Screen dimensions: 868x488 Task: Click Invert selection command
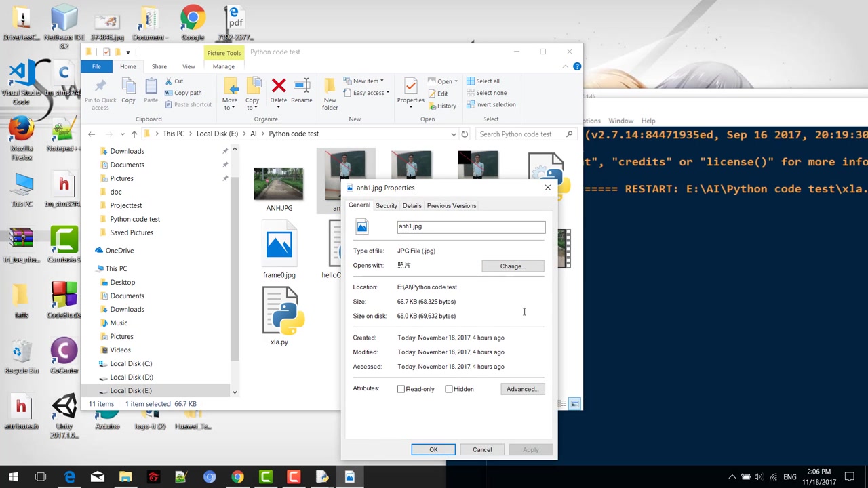[x=491, y=105]
